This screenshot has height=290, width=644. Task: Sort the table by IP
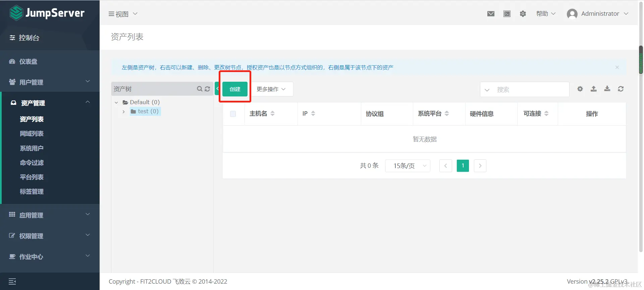[x=313, y=114]
